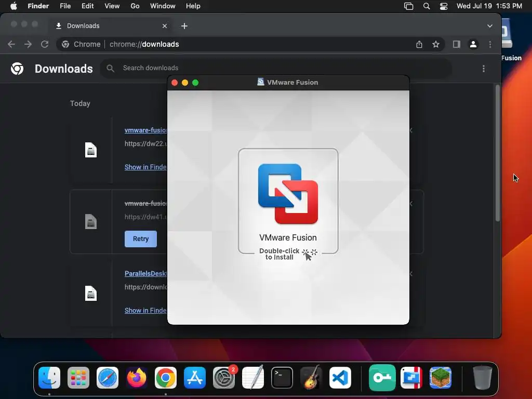Screen dimensions: 532x399
Task: Click the VMware Fusion installer icon
Action: coord(288,194)
